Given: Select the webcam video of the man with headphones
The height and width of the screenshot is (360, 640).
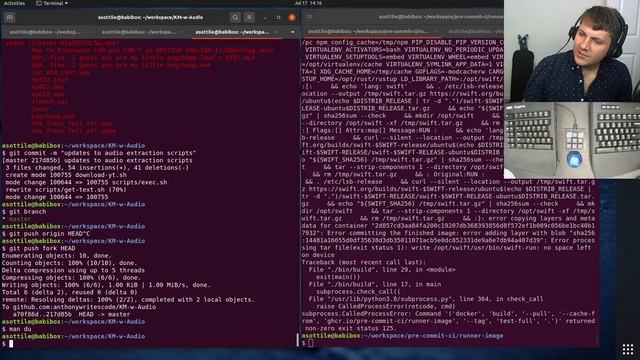Looking at the screenshot, I should pos(572,51).
